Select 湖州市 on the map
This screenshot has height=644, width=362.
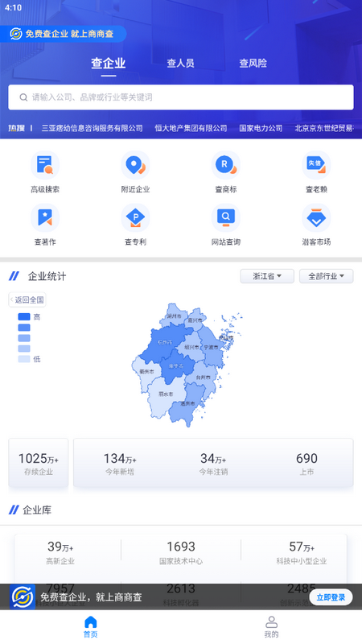(174, 316)
